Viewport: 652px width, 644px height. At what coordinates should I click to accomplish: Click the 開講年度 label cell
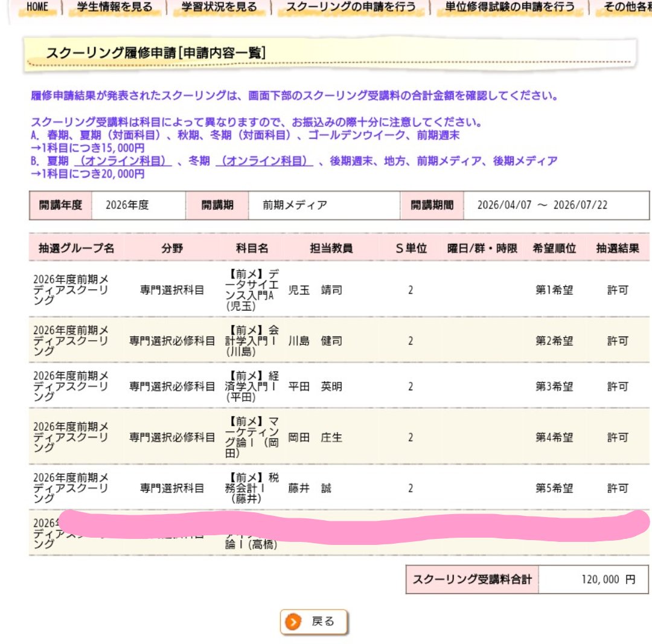tap(61, 205)
